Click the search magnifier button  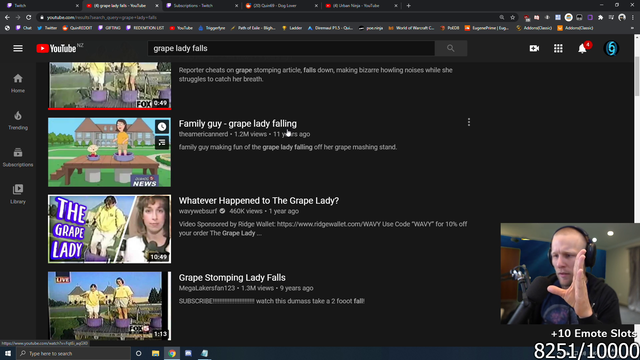point(451,48)
